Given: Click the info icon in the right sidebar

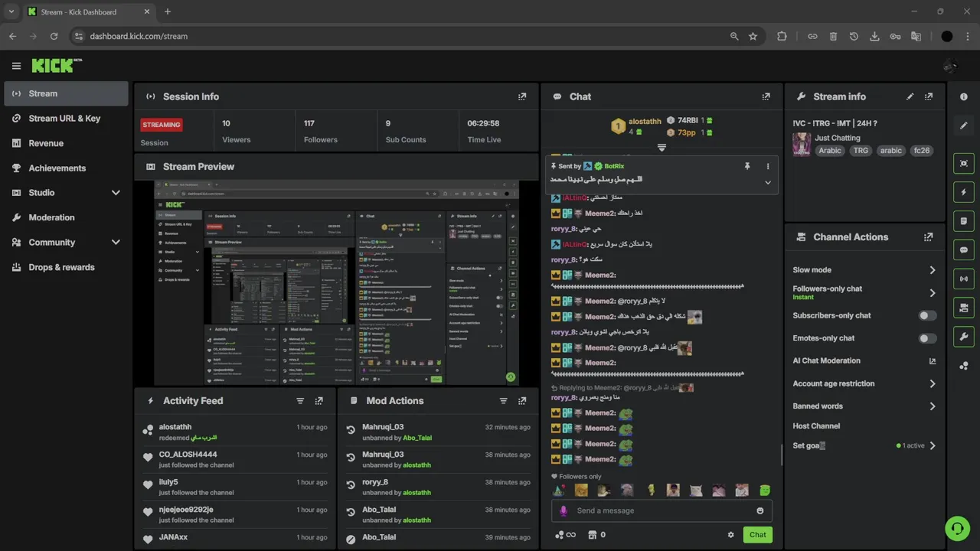Looking at the screenshot, I should (964, 96).
